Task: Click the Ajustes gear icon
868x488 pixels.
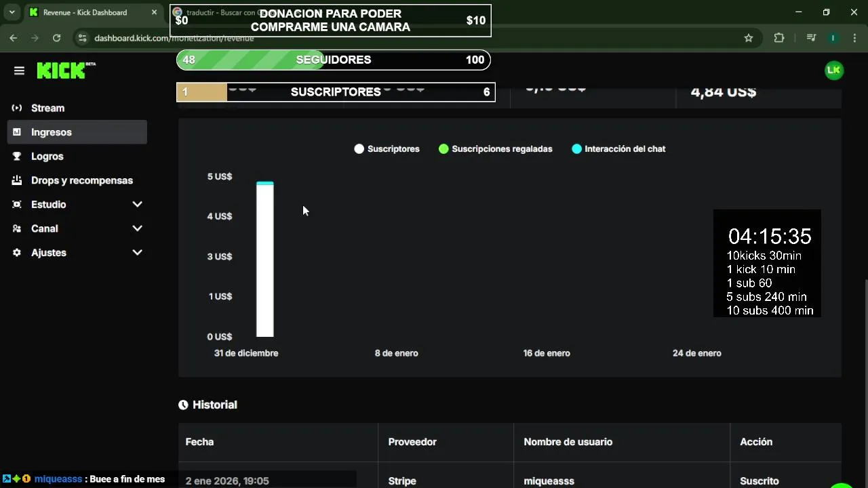Action: 17,252
